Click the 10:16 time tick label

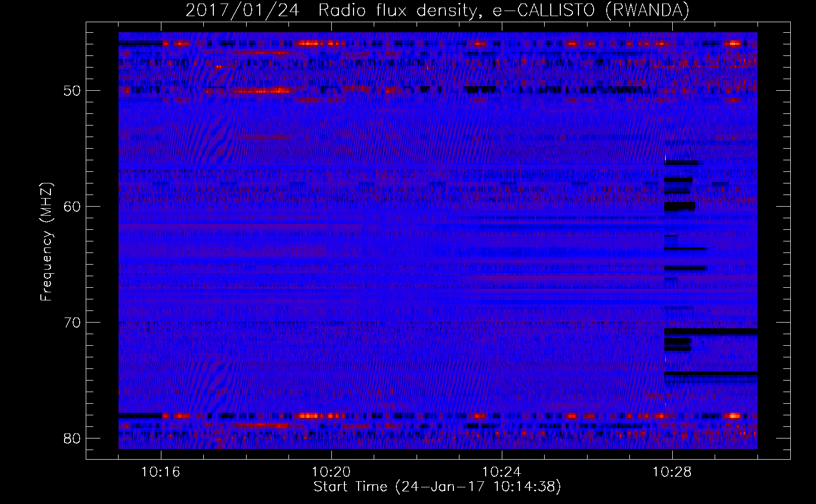[x=161, y=472]
